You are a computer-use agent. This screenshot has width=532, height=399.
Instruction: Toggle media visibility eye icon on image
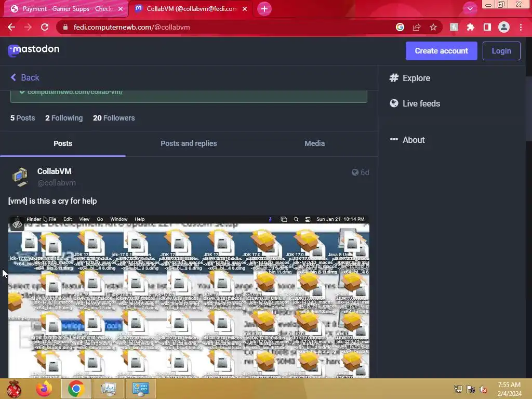click(17, 224)
